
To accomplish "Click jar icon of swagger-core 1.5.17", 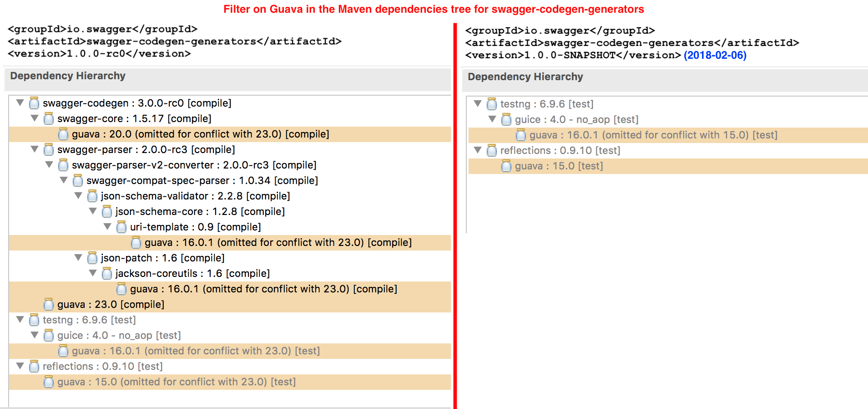I will pos(49,118).
